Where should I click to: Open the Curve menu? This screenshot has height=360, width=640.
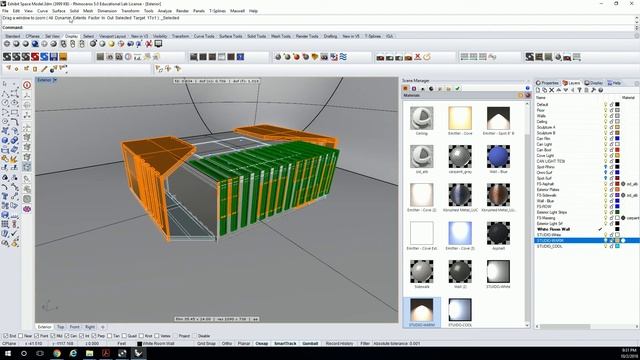coord(42,11)
